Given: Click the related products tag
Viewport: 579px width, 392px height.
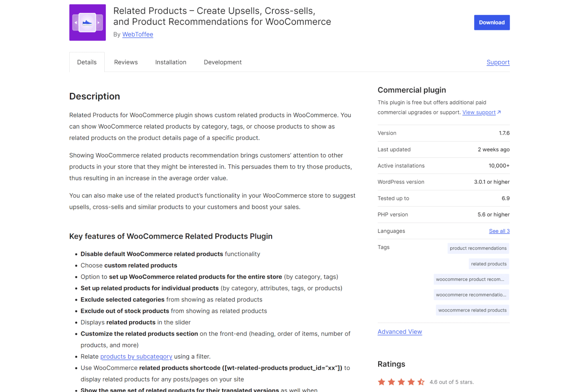Looking at the screenshot, I should (x=489, y=264).
